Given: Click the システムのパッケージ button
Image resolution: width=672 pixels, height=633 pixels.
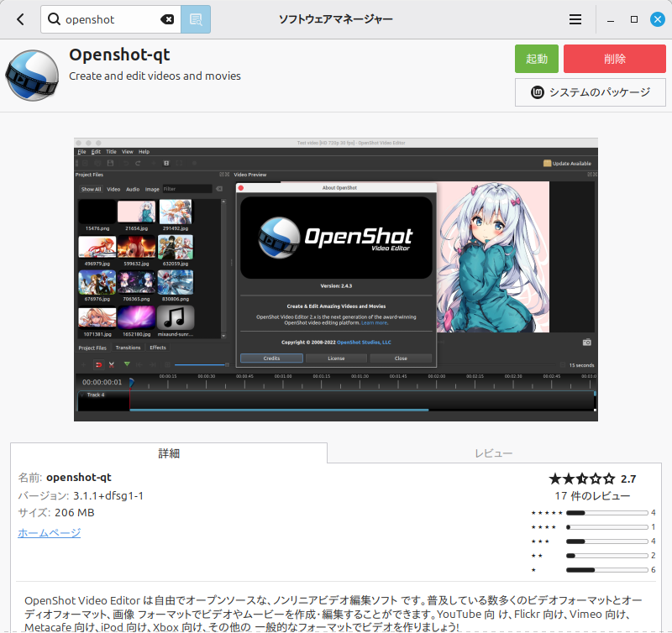Looking at the screenshot, I should (591, 92).
